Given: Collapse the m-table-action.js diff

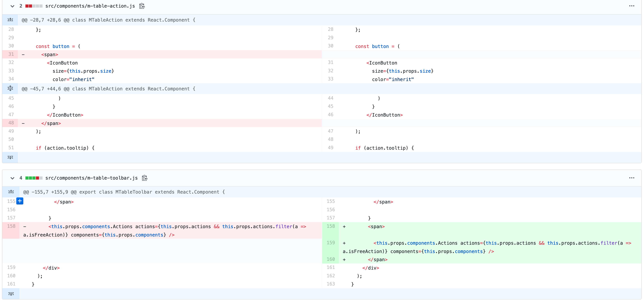Looking at the screenshot, I should [x=12, y=6].
